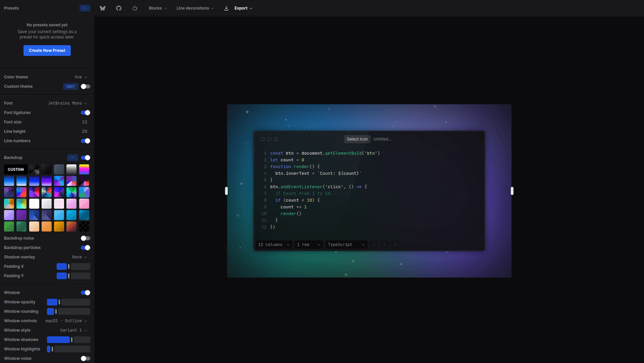
Task: Select the CUSTOM backdrop swatch
Action: [16, 170]
